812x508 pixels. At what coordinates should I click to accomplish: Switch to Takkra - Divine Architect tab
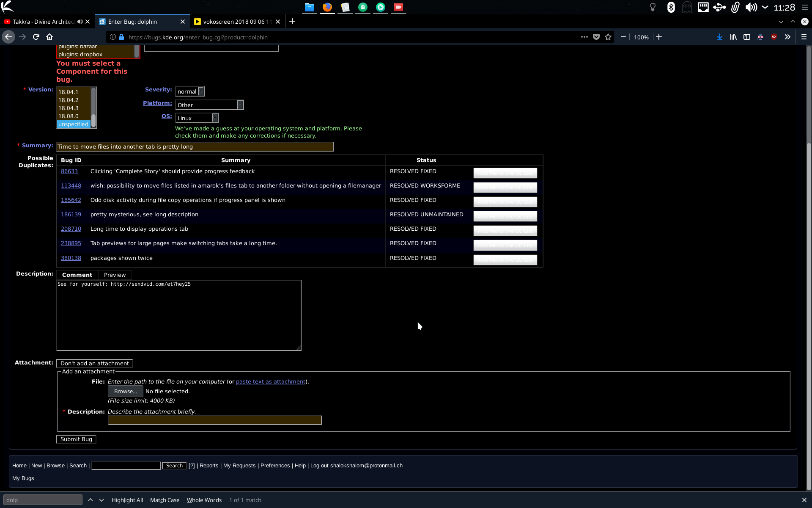pos(43,22)
